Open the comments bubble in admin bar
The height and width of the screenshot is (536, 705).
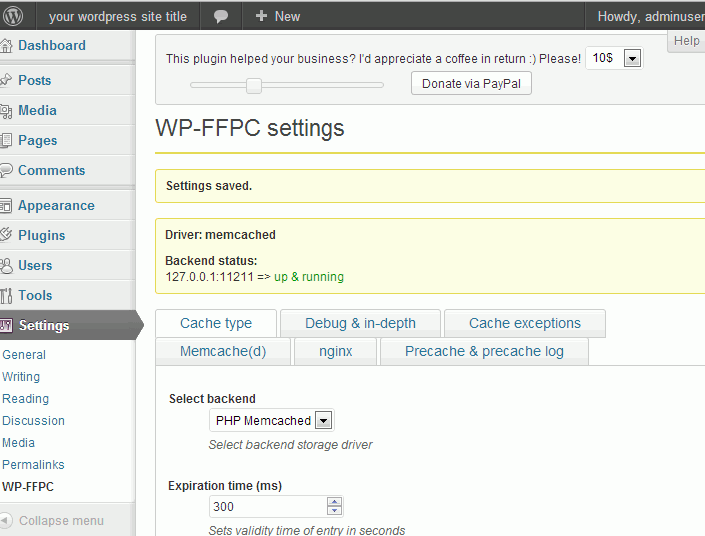(221, 17)
